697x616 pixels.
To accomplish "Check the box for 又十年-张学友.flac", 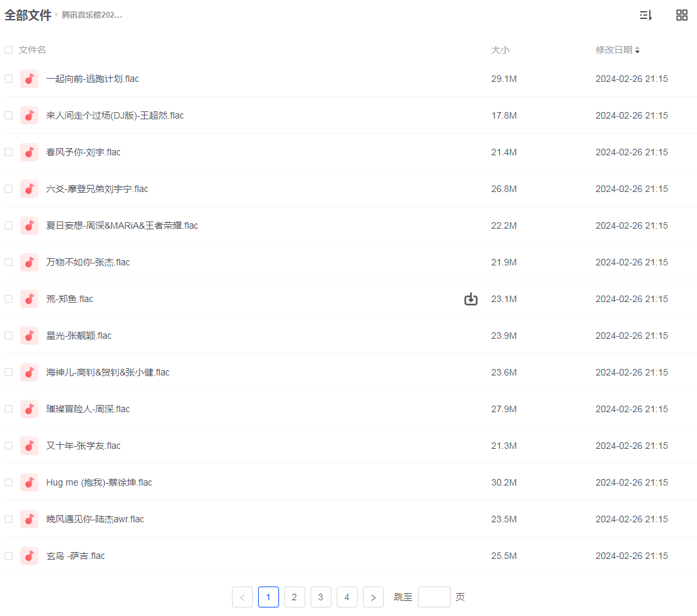I will [9, 446].
